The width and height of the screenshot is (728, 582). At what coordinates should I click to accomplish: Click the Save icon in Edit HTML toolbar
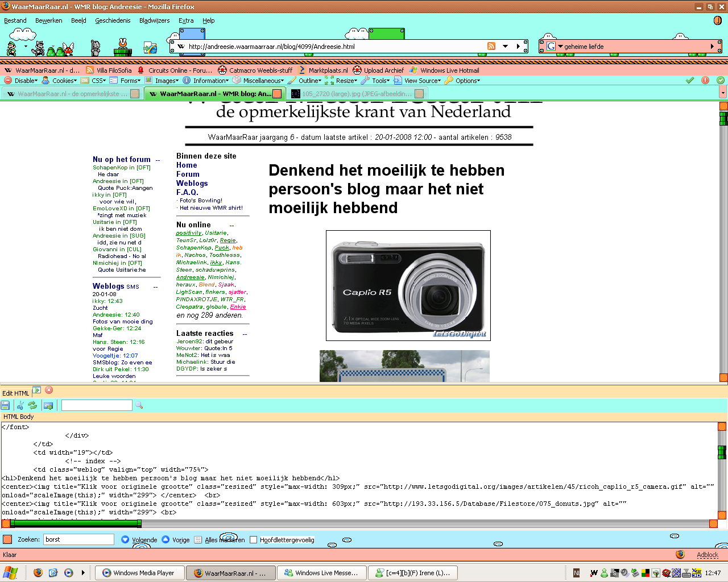(6, 405)
